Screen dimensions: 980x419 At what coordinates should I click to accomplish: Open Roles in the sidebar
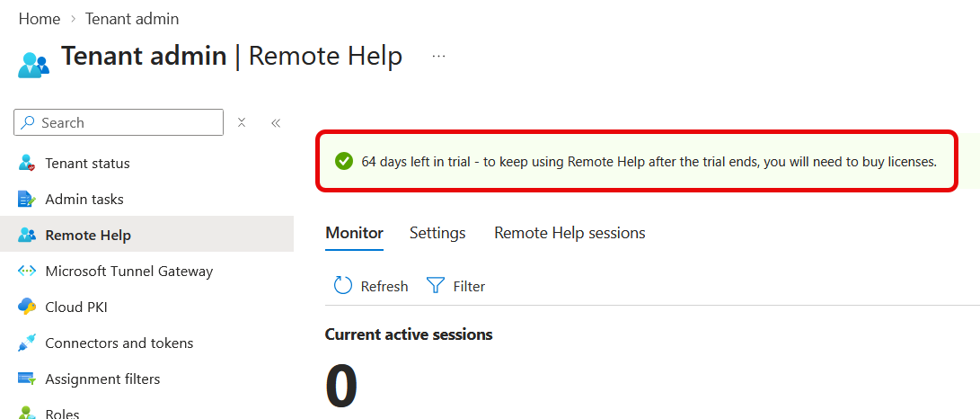[63, 414]
